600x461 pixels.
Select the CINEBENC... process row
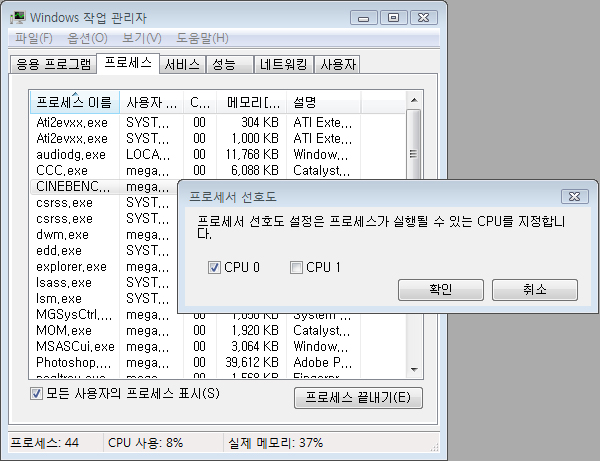pos(104,187)
